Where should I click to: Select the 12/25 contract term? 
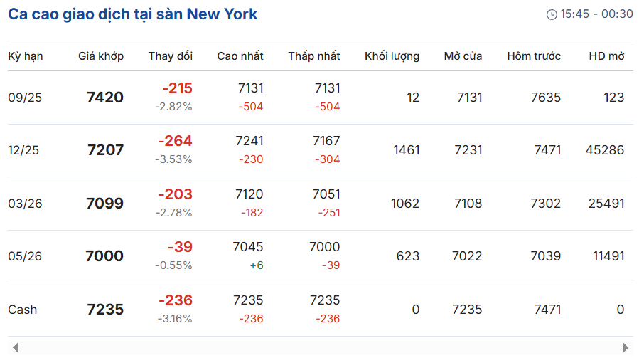click(x=23, y=150)
